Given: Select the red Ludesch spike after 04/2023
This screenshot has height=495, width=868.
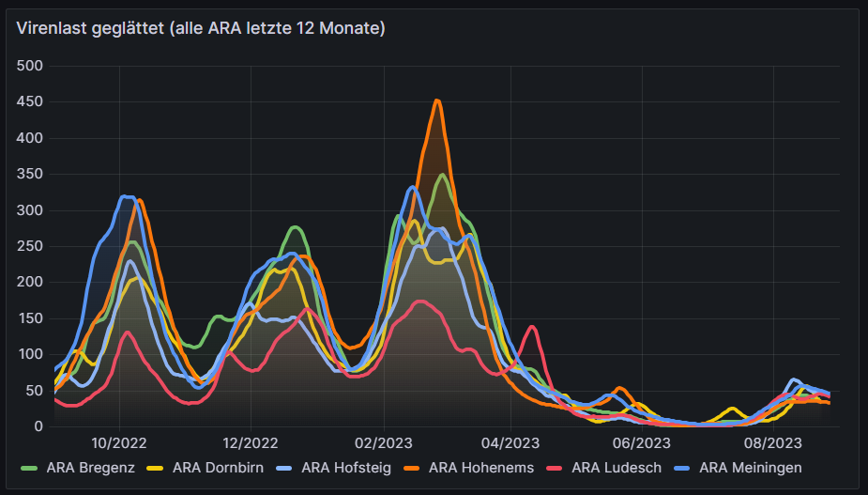Looking at the screenshot, I should point(532,327).
